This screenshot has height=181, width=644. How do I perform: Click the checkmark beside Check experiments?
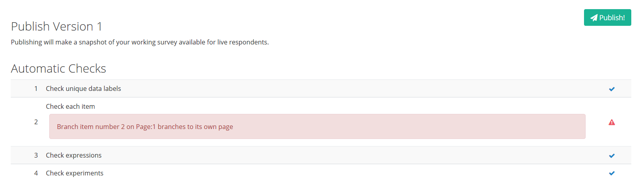pos(612,173)
